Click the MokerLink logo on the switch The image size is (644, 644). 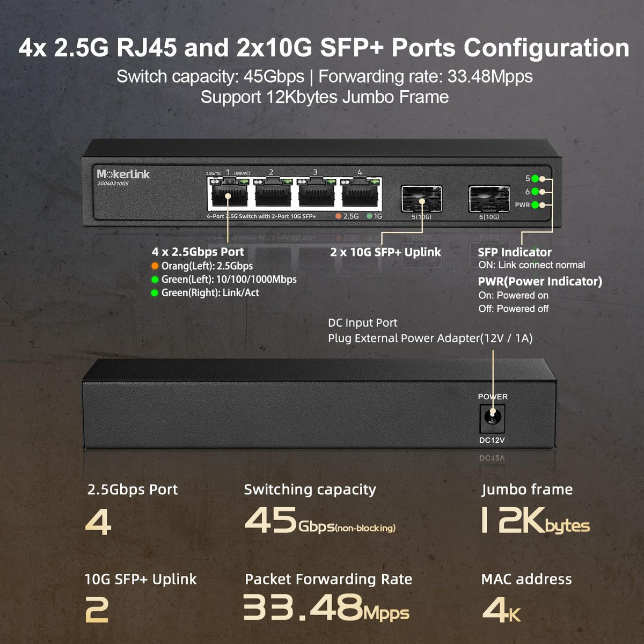(123, 174)
